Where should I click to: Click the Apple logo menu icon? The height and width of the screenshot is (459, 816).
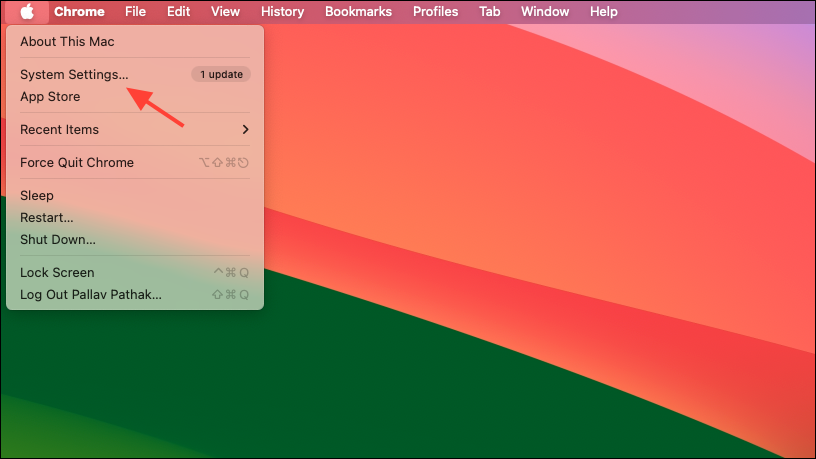27,11
